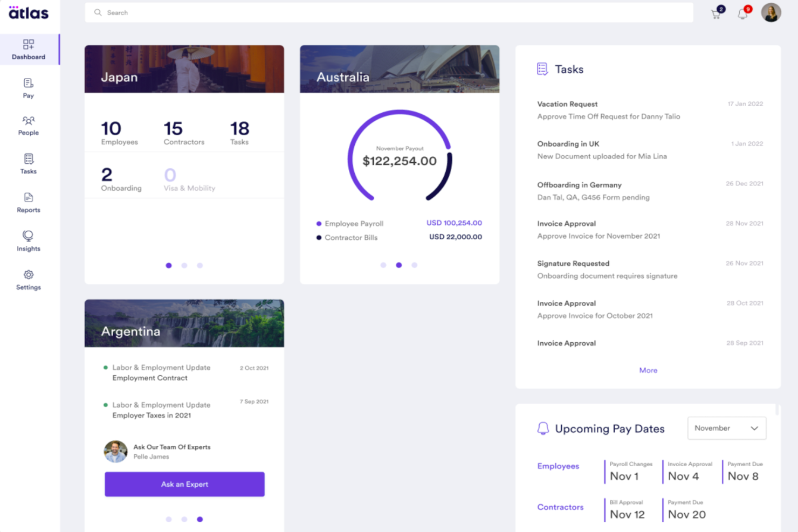Click the search magnifier icon
The image size is (798, 532).
pyautogui.click(x=98, y=12)
